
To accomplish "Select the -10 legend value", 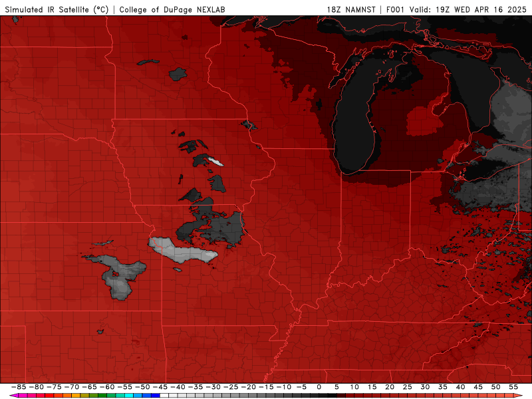I will pyautogui.click(x=283, y=387).
